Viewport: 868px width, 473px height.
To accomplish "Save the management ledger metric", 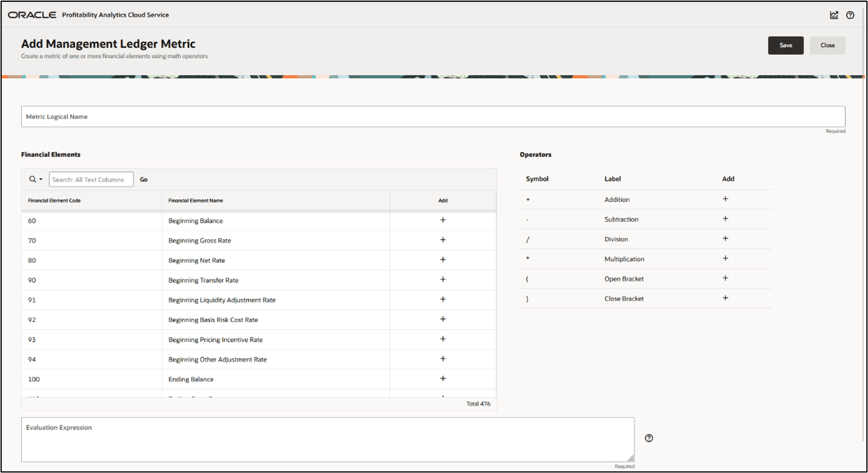I will (x=785, y=45).
